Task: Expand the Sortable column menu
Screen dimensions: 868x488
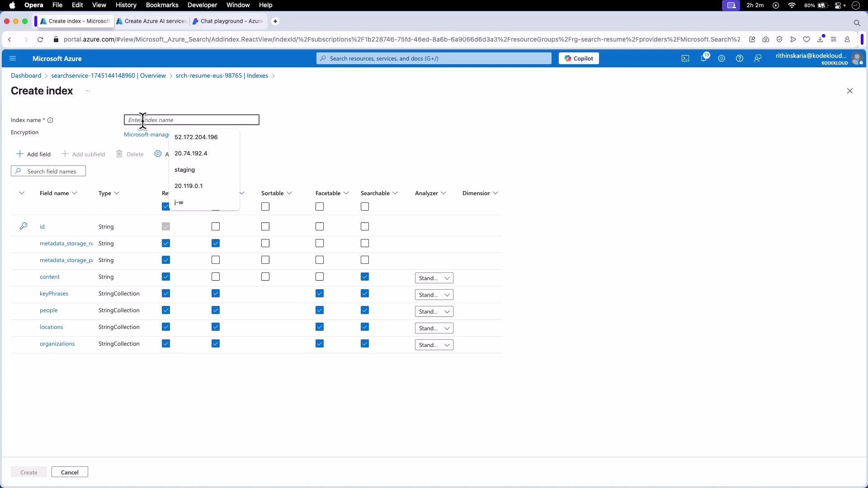Action: click(x=289, y=193)
